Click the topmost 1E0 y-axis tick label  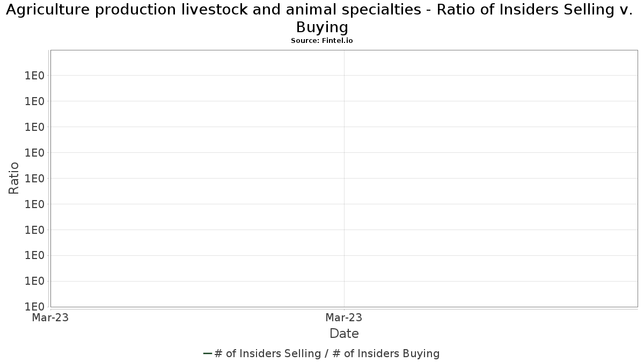[x=34, y=76]
